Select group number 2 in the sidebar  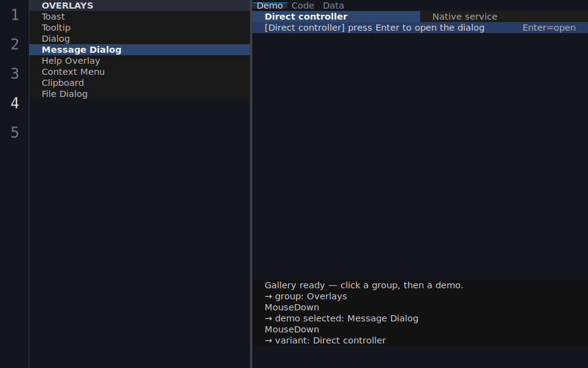15,44
